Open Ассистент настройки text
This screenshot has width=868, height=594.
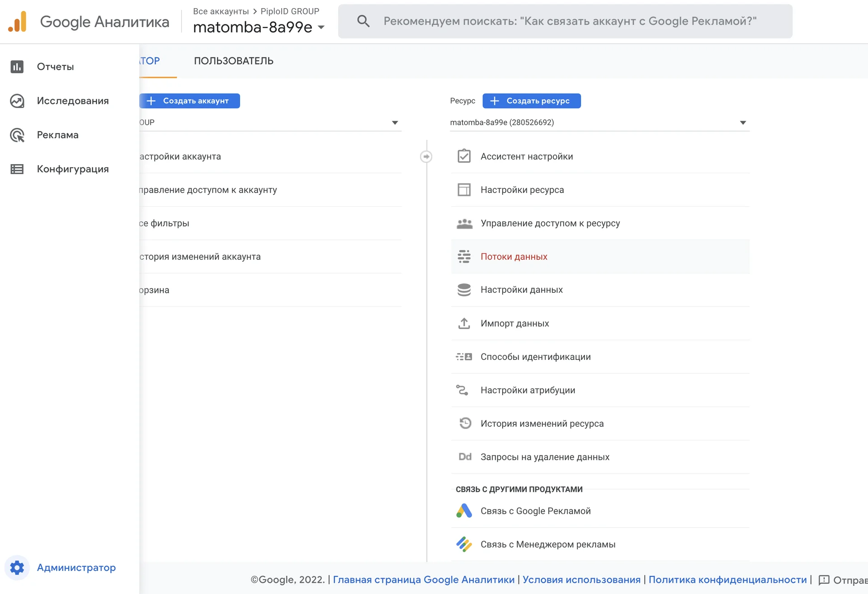pos(527,156)
